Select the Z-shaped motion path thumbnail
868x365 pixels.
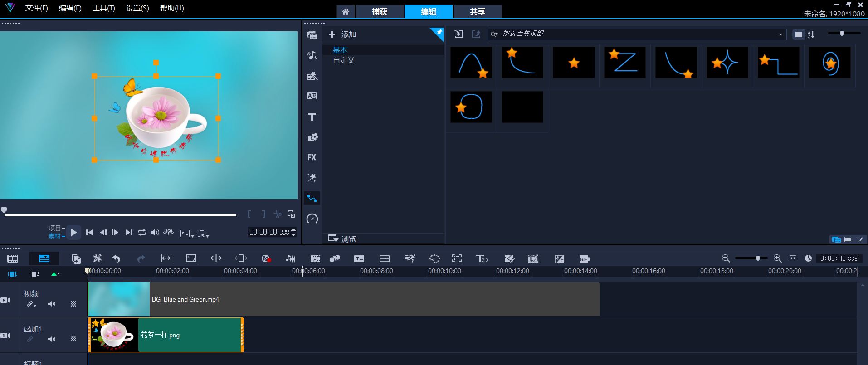[x=625, y=63]
